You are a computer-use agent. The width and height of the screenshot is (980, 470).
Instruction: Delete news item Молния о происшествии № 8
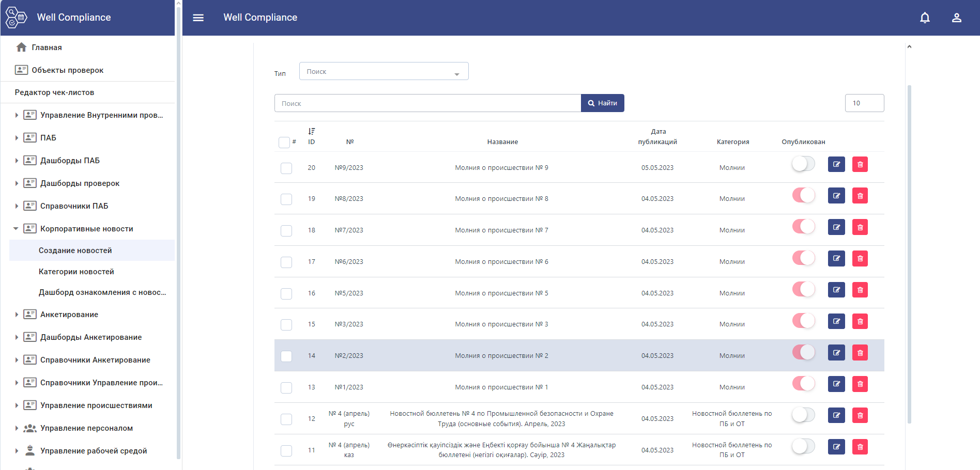coord(860,196)
